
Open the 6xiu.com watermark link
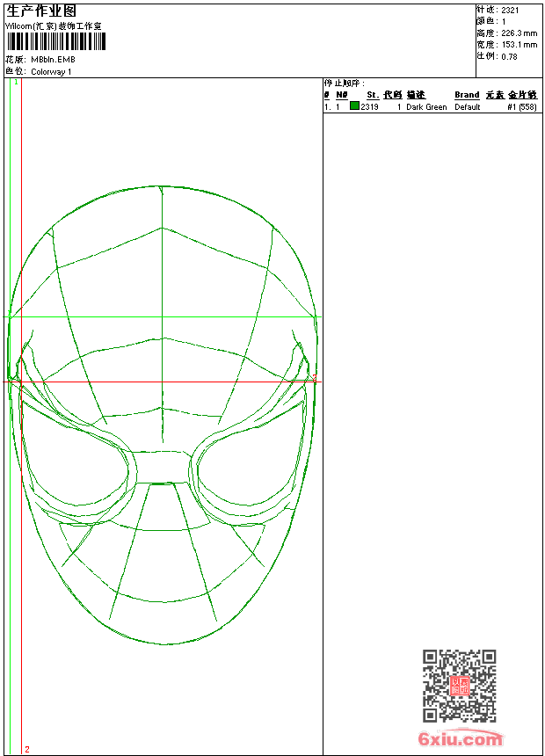(460, 740)
